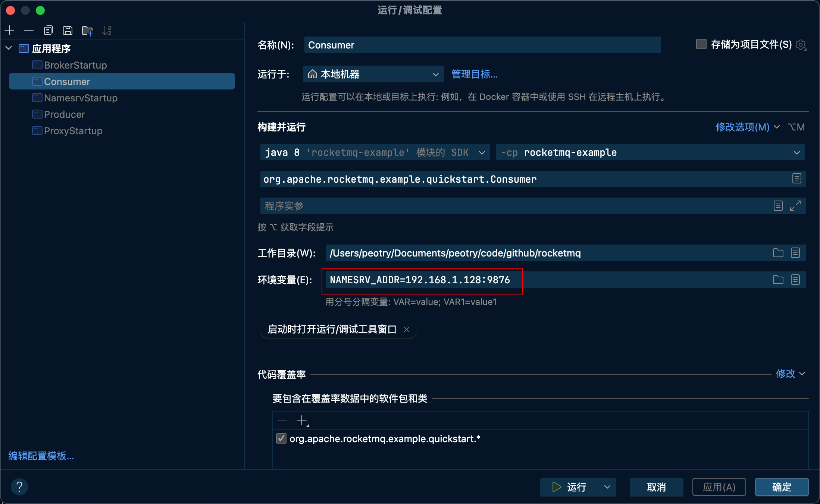Remove the selected configuration
Viewport: 820px width, 504px height.
(29, 30)
